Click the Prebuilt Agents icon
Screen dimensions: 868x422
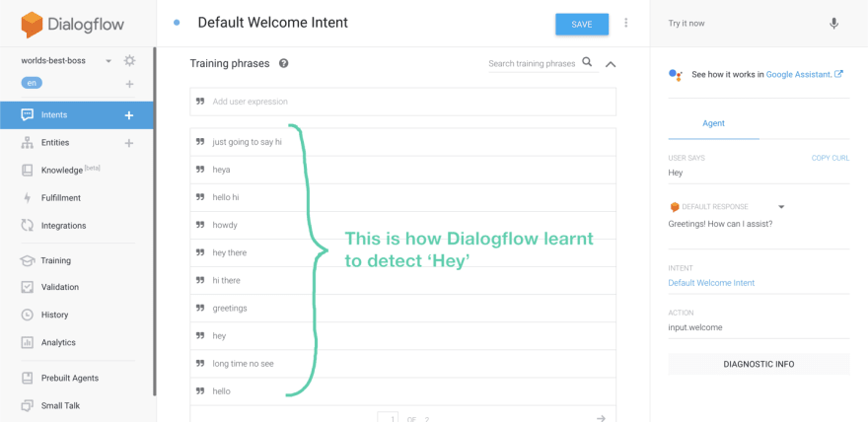pos(28,379)
